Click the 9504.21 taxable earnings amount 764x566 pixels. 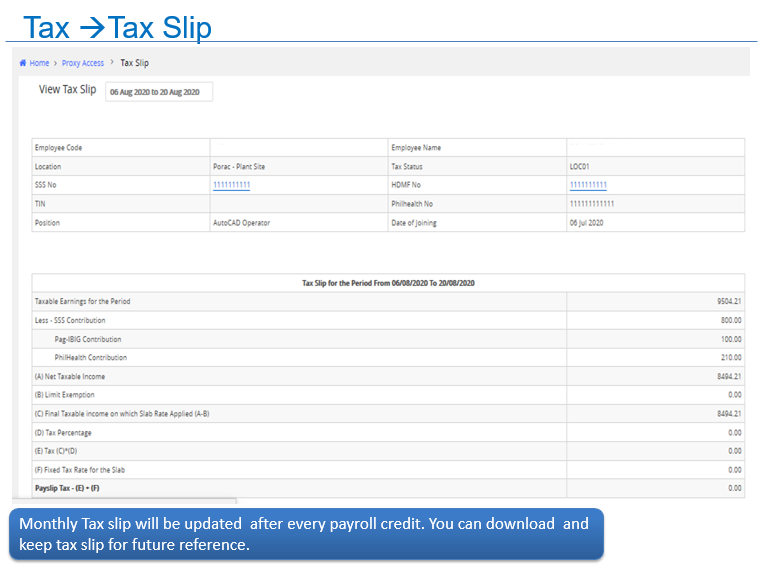(x=729, y=302)
